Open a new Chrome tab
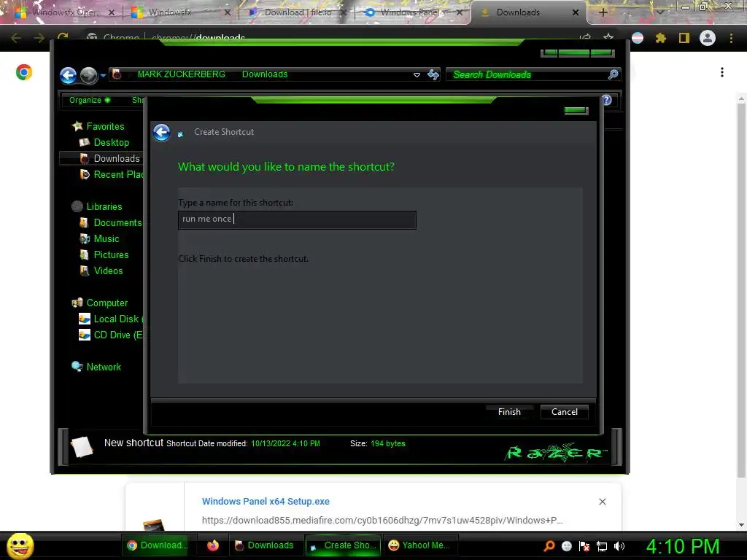747x560 pixels. pos(603,12)
